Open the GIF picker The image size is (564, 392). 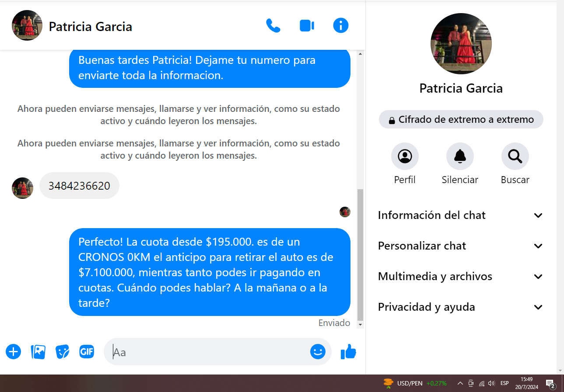point(87,351)
